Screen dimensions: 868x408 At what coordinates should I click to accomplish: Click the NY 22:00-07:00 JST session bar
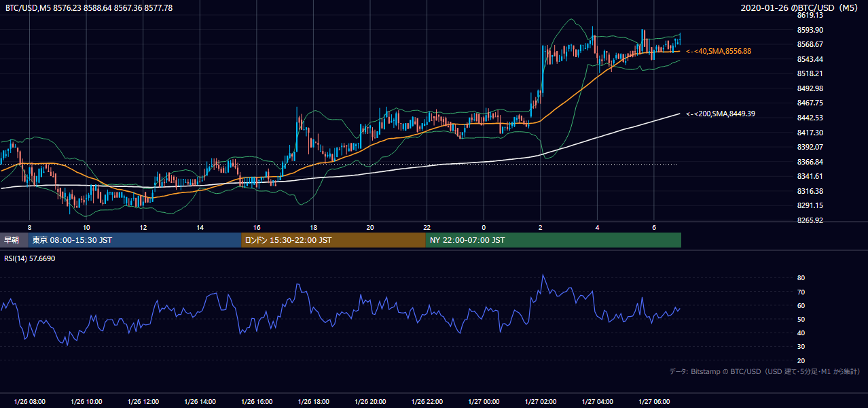pyautogui.click(x=554, y=240)
